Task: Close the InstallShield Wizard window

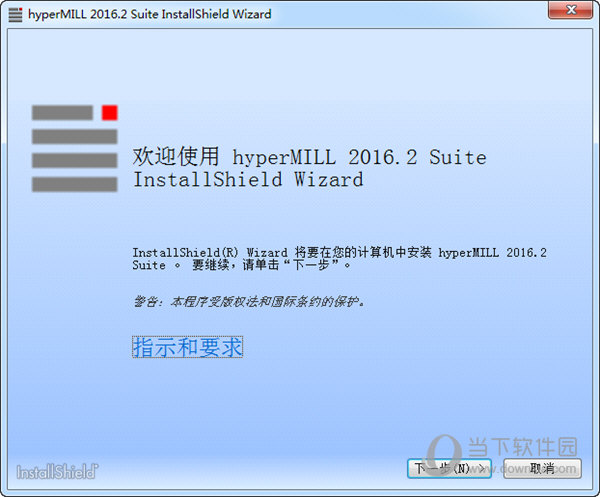Action: tap(571, 10)
